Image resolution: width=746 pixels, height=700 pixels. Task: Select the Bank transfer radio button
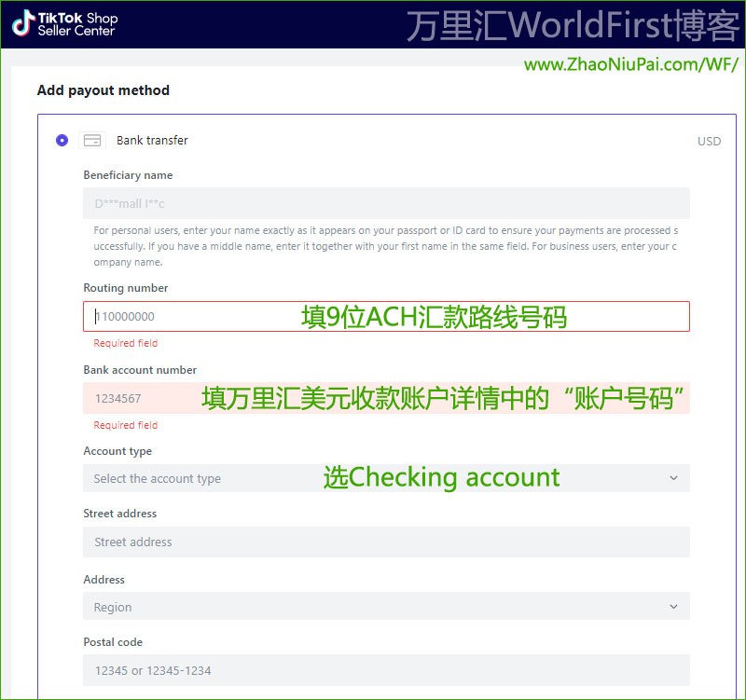[x=62, y=141]
